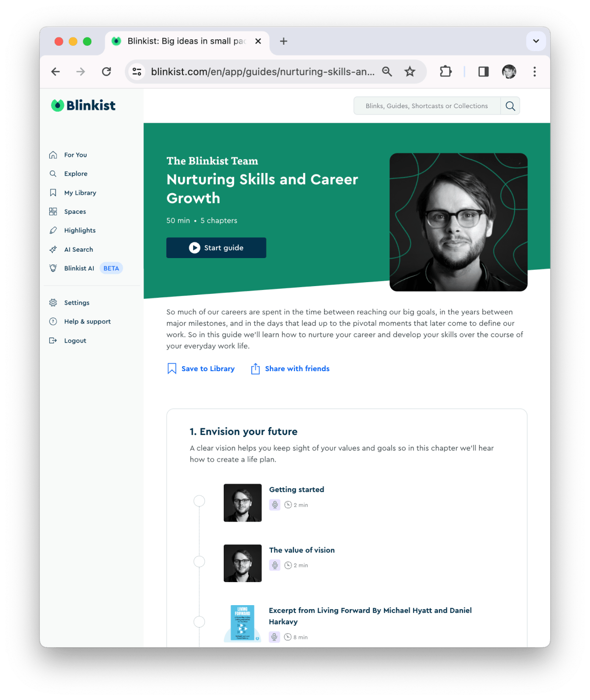Click the '1. Envision your future' heading
The width and height of the screenshot is (590, 700).
(x=244, y=432)
